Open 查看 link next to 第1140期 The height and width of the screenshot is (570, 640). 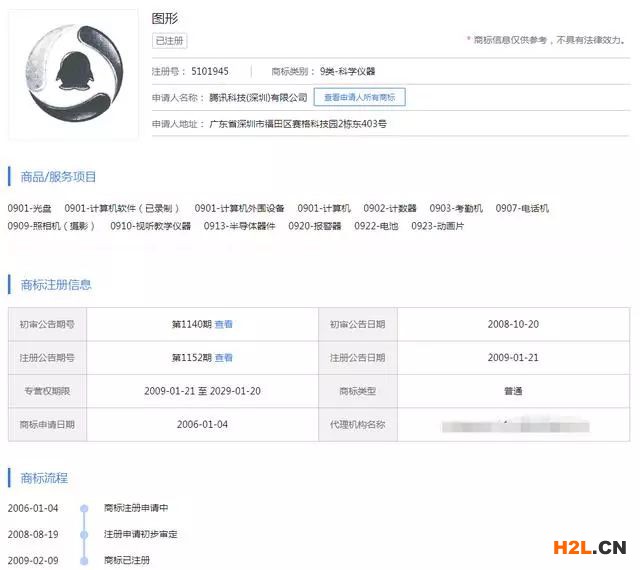pos(224,324)
